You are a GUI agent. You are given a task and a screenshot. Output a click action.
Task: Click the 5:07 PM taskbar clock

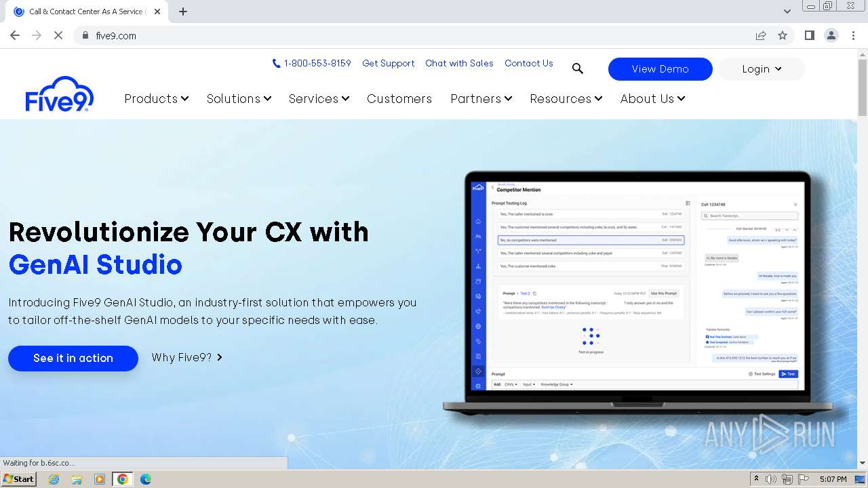click(833, 479)
